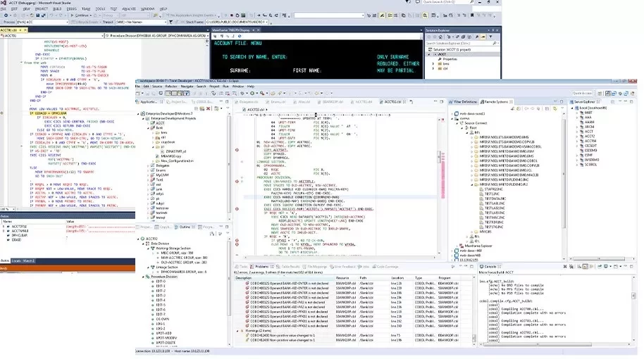
Task: Click green Run icon in Eclipse toolbar
Action: 254,94
